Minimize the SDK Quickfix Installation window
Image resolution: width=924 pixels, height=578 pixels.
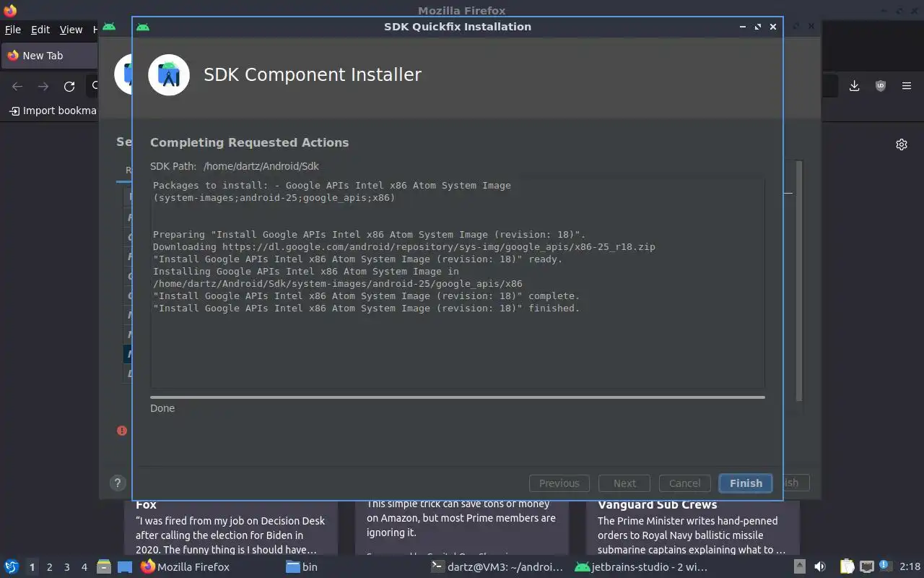coord(743,27)
